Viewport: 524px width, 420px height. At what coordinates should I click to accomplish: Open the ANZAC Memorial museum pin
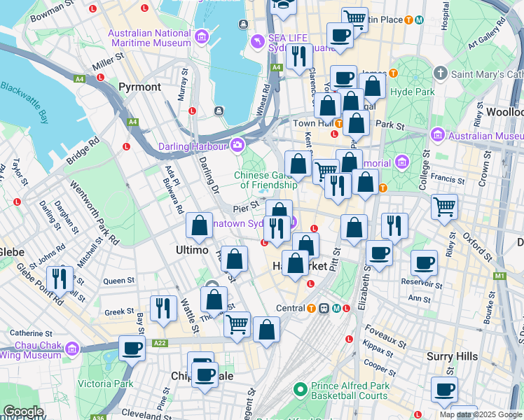(402, 163)
